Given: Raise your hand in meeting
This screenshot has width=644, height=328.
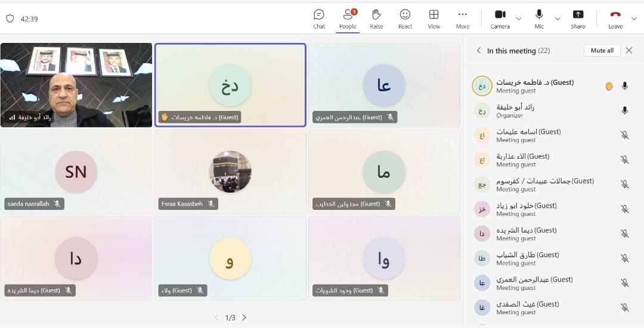Looking at the screenshot, I should coord(376,18).
